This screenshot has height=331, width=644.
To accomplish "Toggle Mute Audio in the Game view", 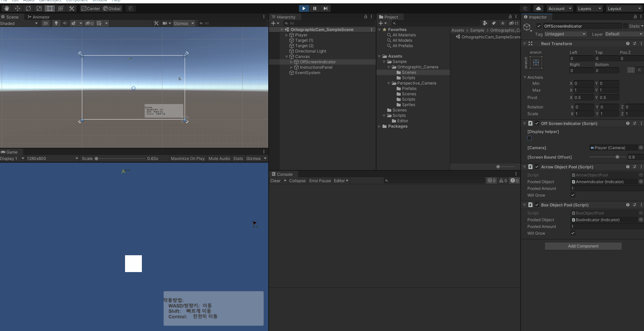I will pos(219,158).
